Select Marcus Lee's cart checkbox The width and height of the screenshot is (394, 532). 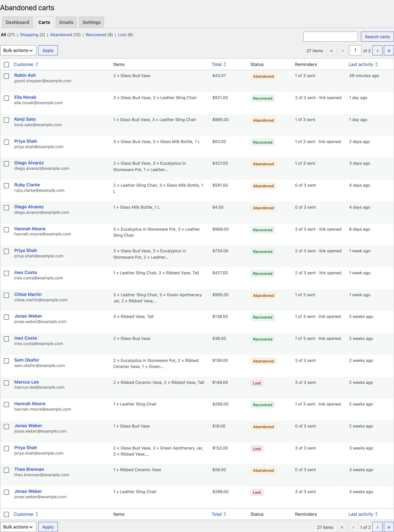click(x=6, y=383)
